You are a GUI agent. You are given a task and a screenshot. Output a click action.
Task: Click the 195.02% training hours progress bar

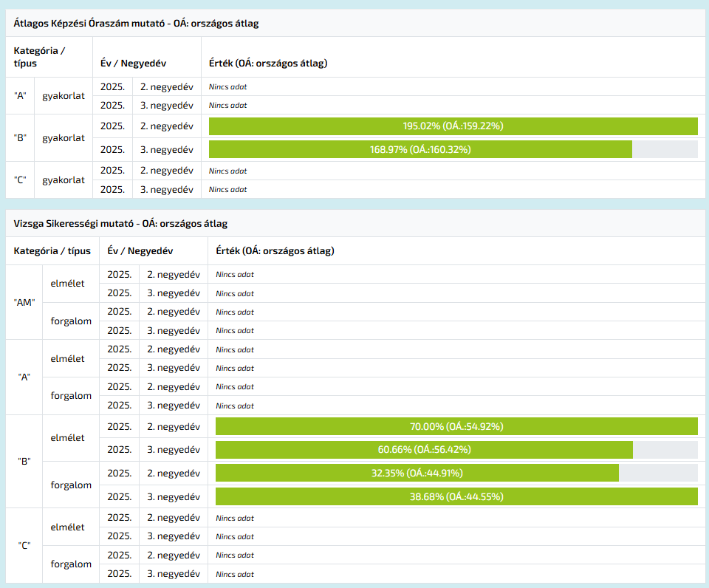[453, 126]
